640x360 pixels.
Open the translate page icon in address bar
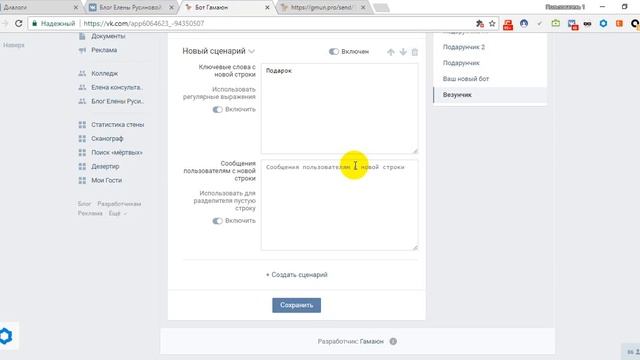tap(480, 24)
